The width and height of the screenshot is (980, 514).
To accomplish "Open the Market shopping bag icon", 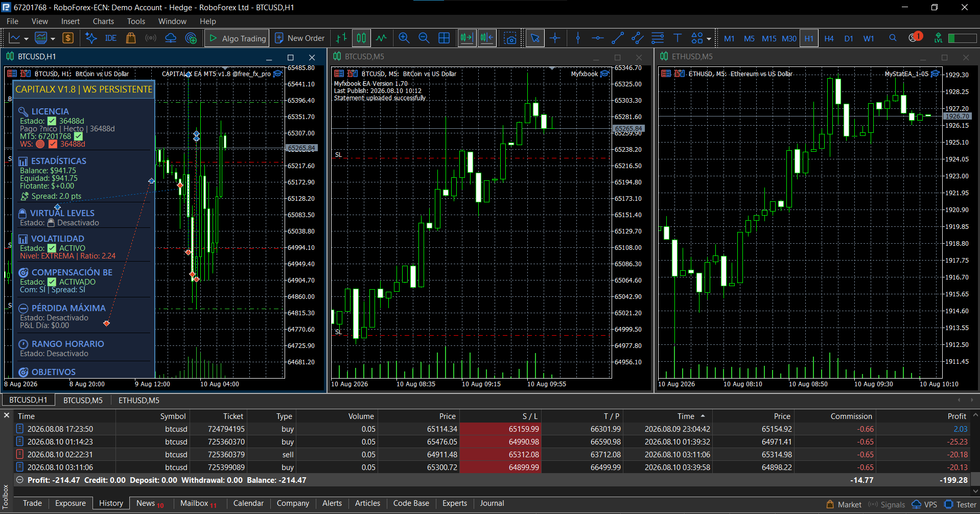I will tap(131, 38).
